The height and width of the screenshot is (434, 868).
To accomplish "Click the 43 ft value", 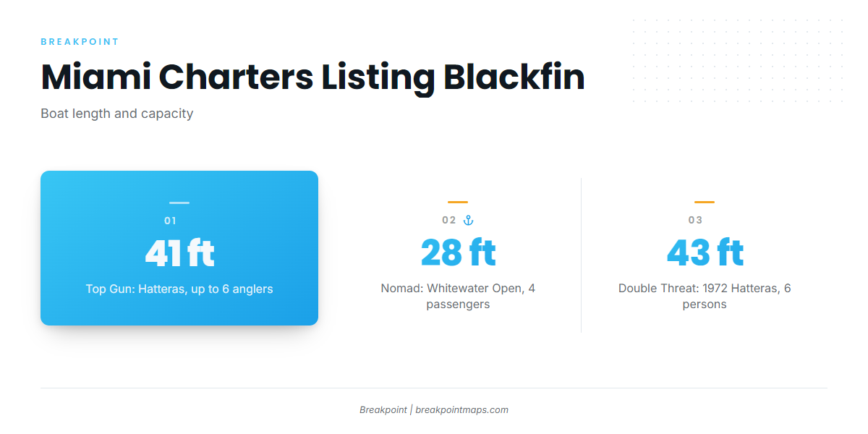I will (705, 252).
